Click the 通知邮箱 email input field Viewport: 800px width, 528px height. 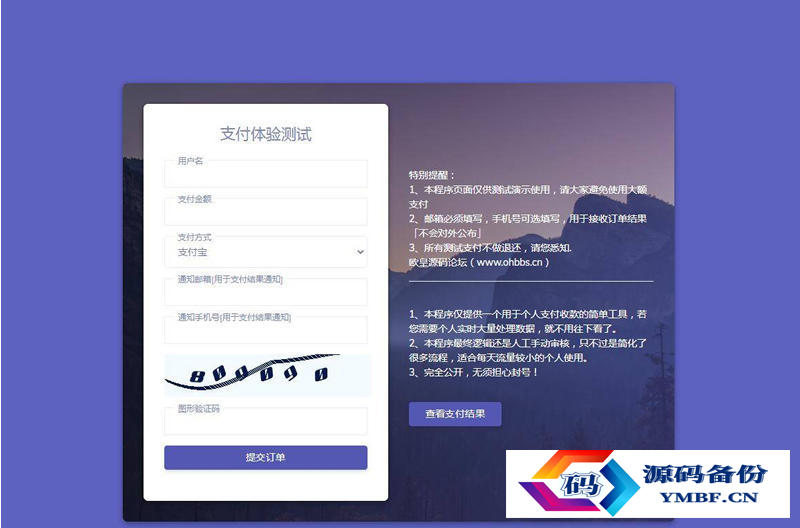265,292
